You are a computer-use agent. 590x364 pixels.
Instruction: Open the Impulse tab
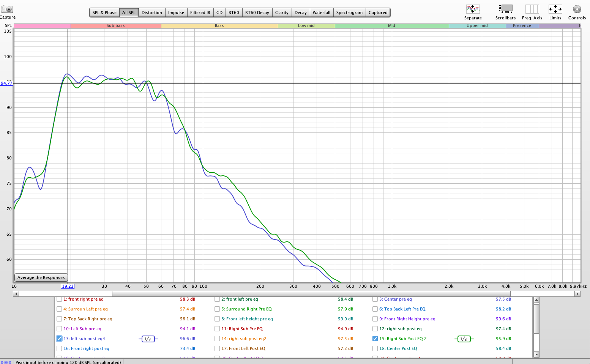pos(176,13)
